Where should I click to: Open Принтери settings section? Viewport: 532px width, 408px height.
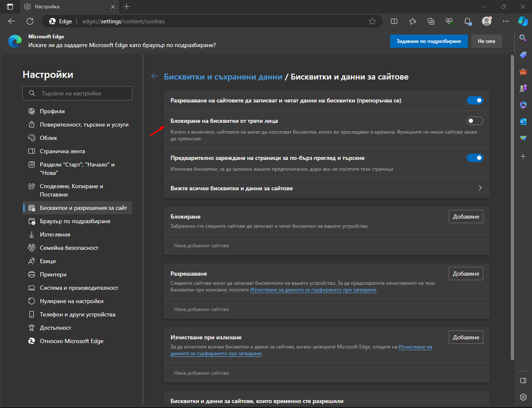[x=77, y=274]
